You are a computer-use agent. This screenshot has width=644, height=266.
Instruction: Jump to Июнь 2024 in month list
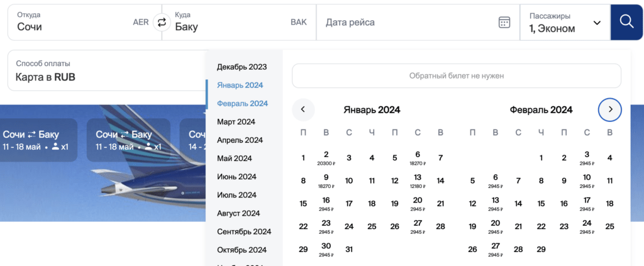(236, 177)
